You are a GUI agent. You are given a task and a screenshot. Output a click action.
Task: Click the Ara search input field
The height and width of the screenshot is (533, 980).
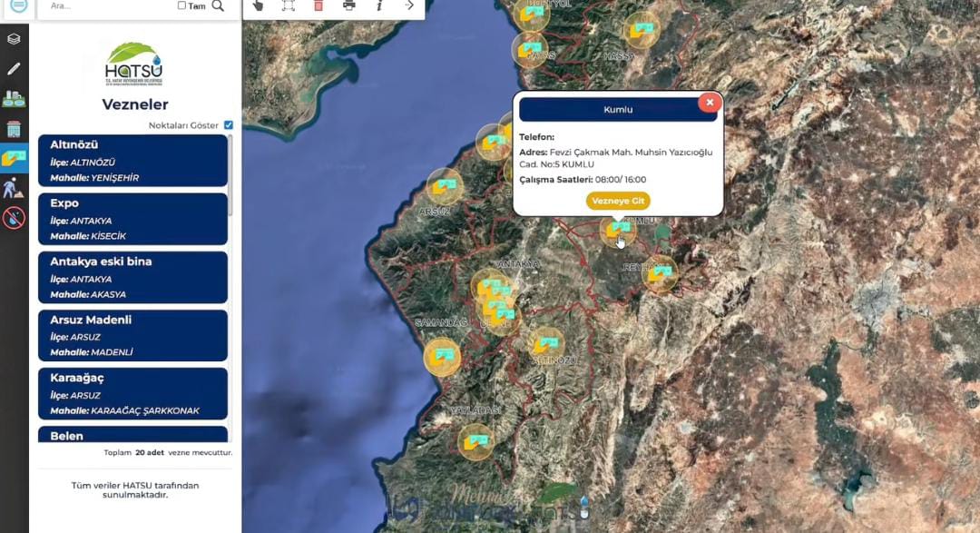pos(109,5)
